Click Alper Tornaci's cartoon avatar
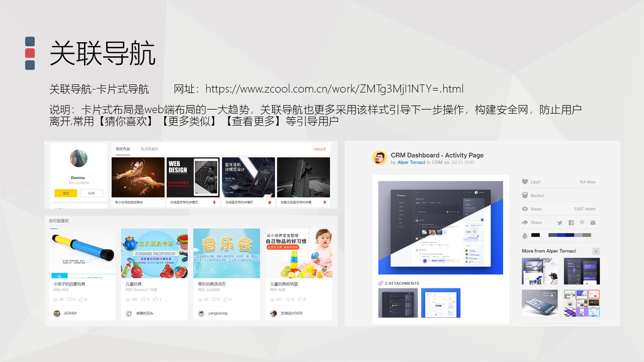This screenshot has width=644, height=362. (379, 158)
